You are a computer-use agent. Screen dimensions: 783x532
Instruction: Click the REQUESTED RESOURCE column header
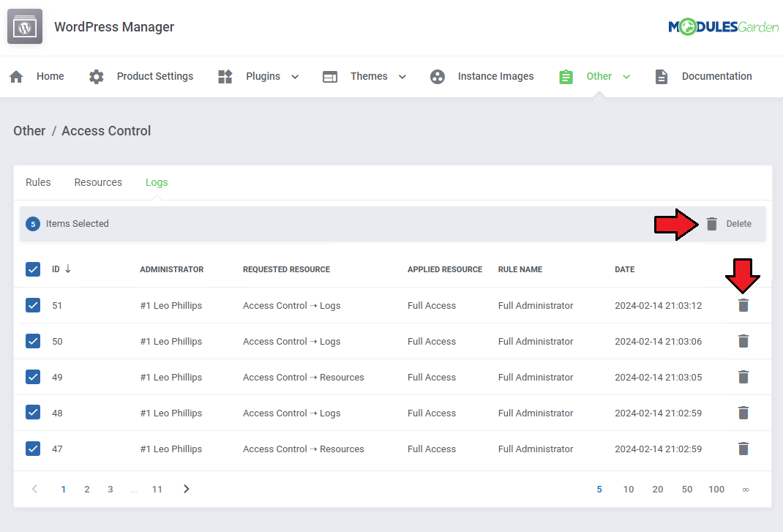tap(287, 269)
